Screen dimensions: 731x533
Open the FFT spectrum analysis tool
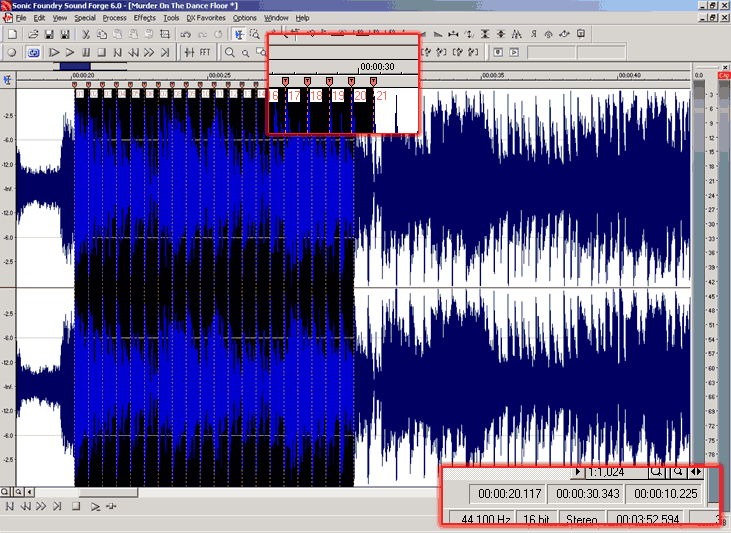pyautogui.click(x=205, y=52)
